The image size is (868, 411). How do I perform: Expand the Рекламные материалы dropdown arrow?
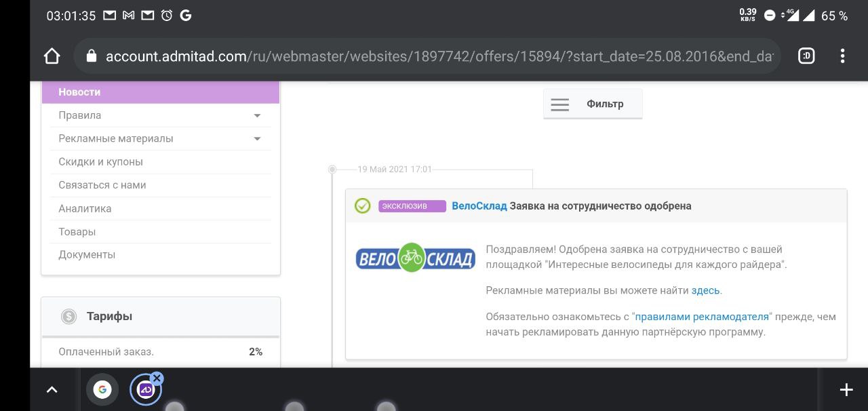[257, 139]
